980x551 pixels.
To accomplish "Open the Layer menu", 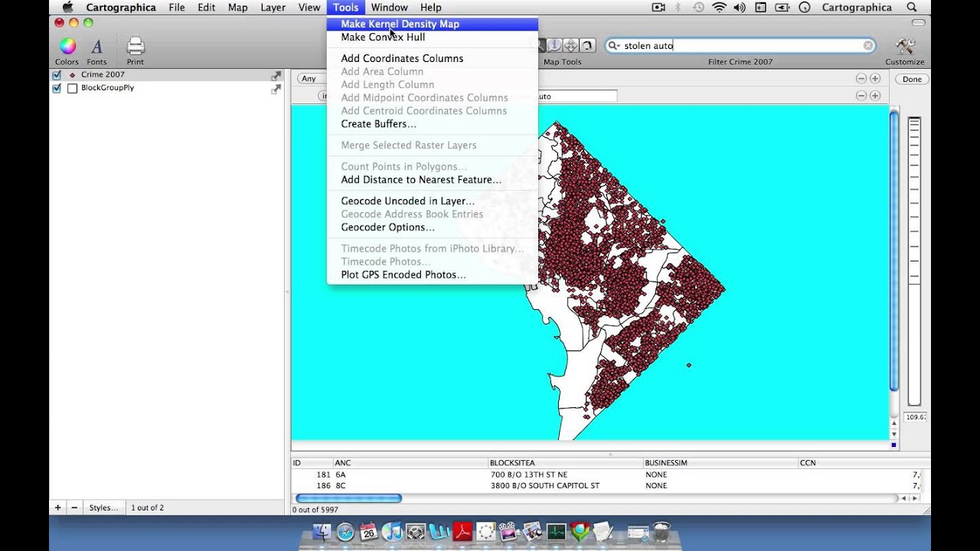I will [x=273, y=8].
